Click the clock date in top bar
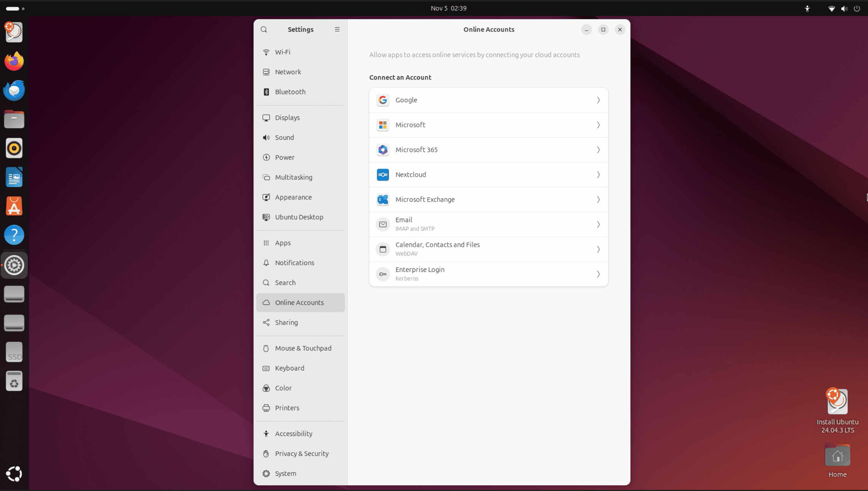The height and width of the screenshot is (491, 868). coord(448,8)
